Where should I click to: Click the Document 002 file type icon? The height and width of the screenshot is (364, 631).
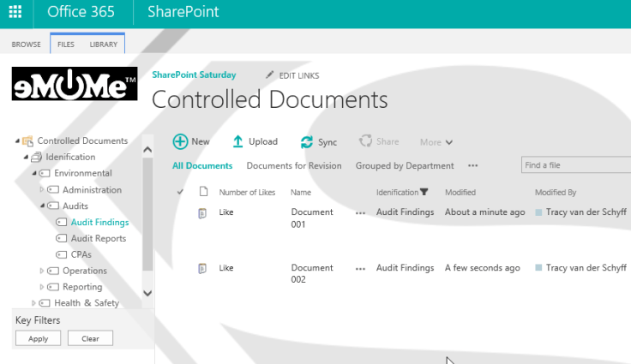pyautogui.click(x=202, y=269)
